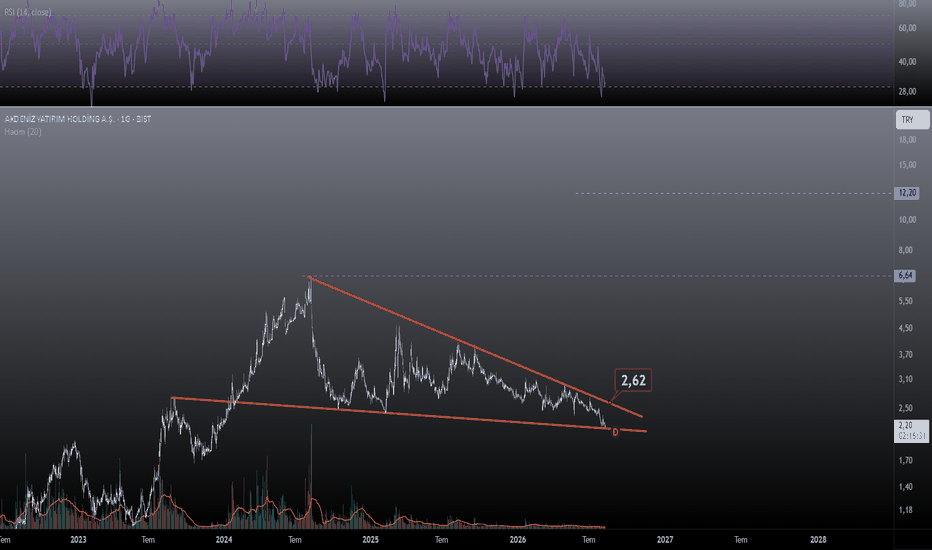
Task: Select the upper descending red trend line
Action: (476, 347)
